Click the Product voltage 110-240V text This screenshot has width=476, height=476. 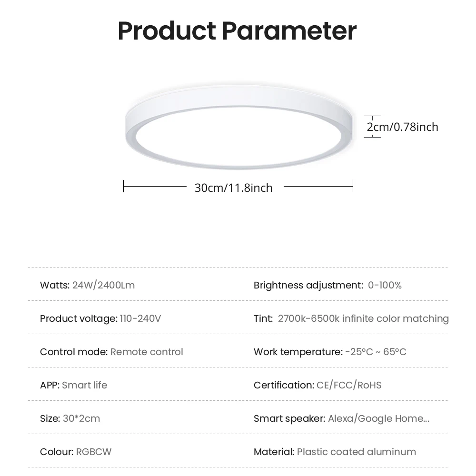click(100, 318)
